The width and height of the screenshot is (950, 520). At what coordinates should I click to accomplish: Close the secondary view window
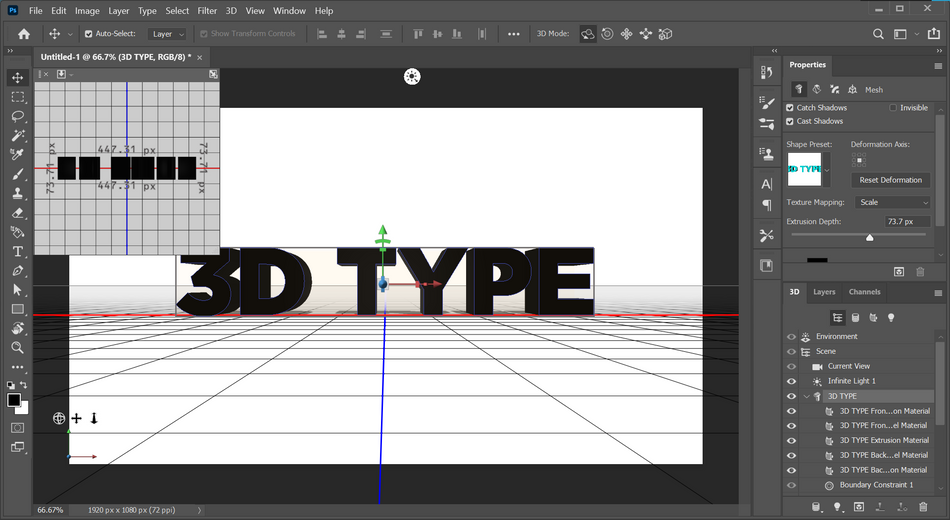click(x=44, y=74)
